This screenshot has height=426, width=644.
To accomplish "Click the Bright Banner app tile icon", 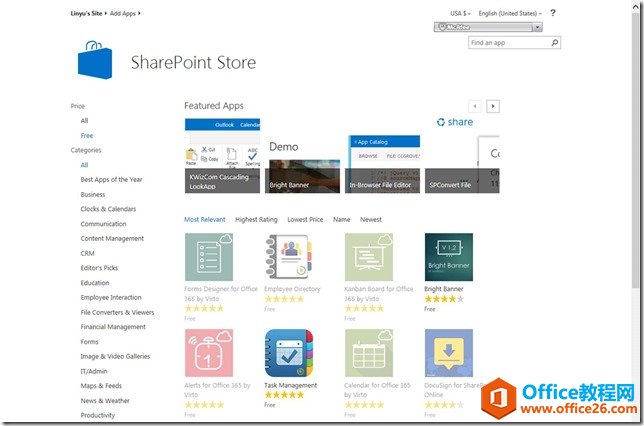I will click(448, 257).
